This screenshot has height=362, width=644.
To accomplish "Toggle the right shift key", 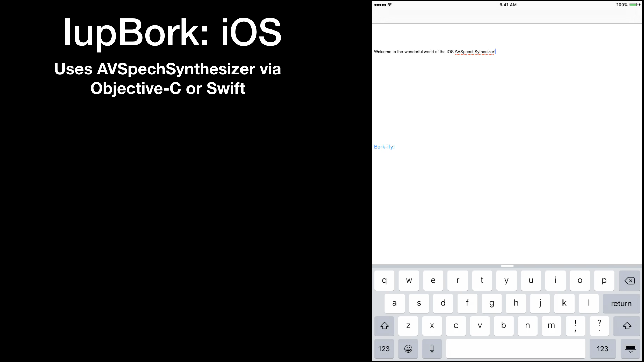I will [627, 326].
